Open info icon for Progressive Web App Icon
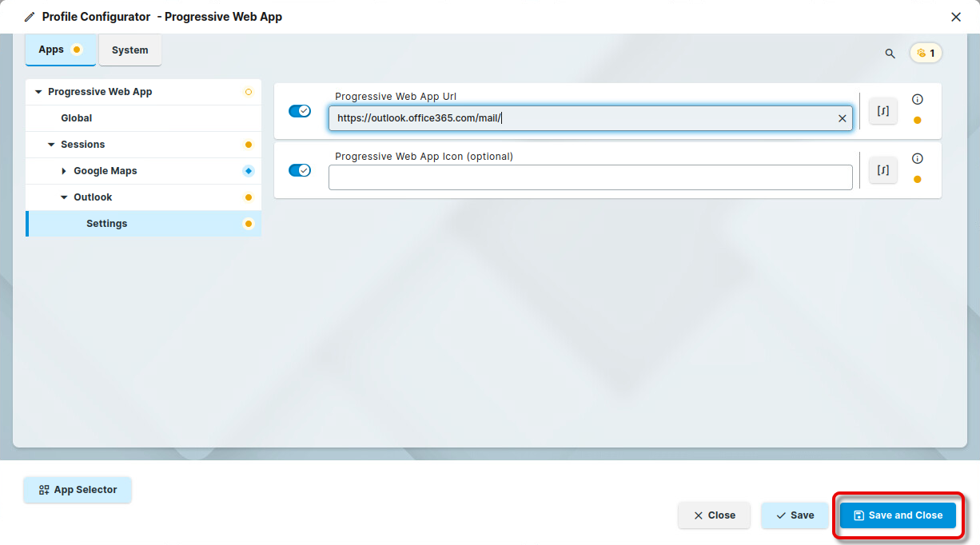Viewport: 980px width, 545px height. point(917,159)
